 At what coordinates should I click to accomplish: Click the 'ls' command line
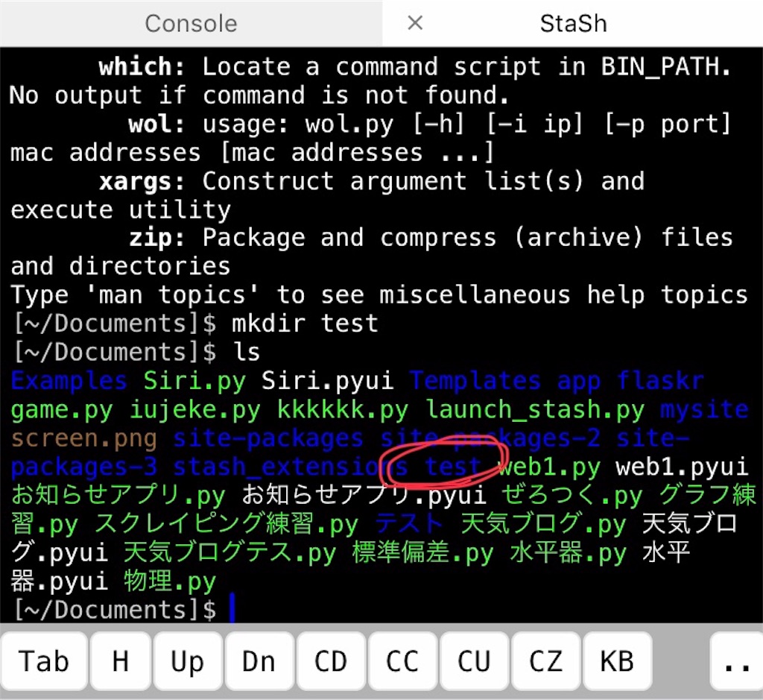click(x=136, y=352)
